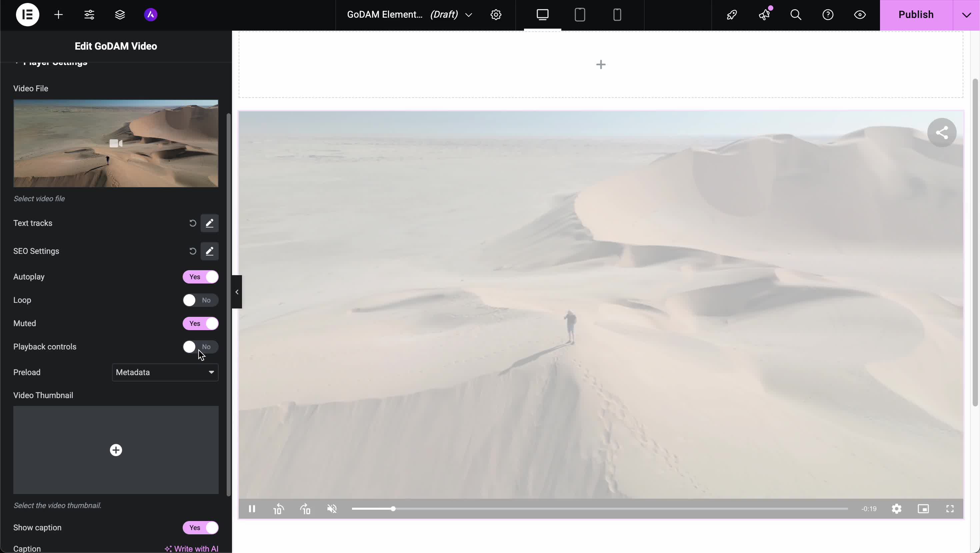Image resolution: width=980 pixels, height=553 pixels.
Task: Unmute the video in the player
Action: point(331,509)
